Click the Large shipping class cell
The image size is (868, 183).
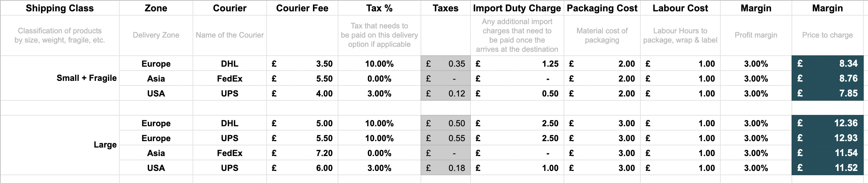[x=59, y=145]
